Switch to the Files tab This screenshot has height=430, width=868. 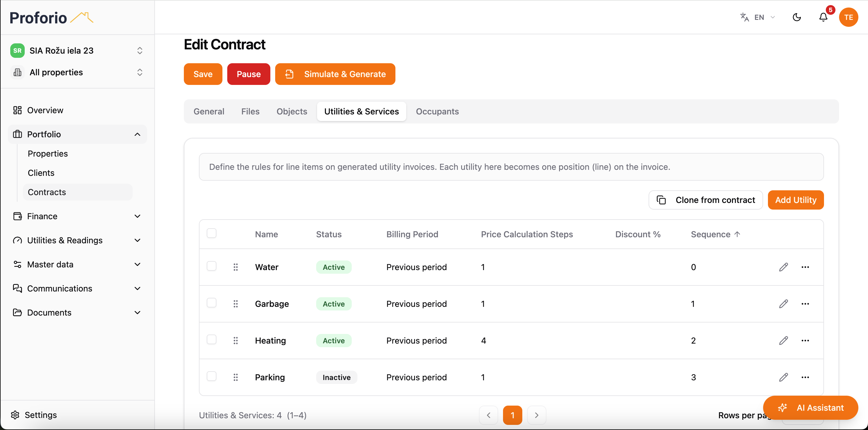click(250, 111)
